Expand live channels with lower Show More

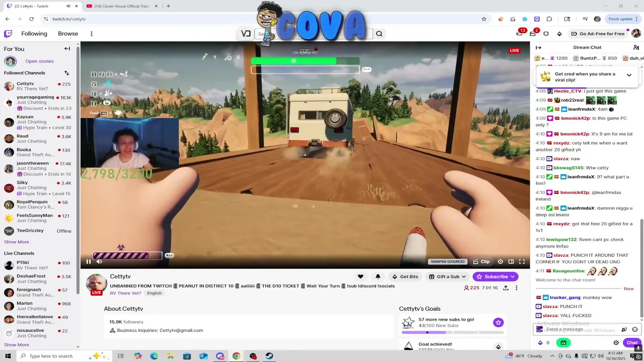pyautogui.click(x=17, y=345)
